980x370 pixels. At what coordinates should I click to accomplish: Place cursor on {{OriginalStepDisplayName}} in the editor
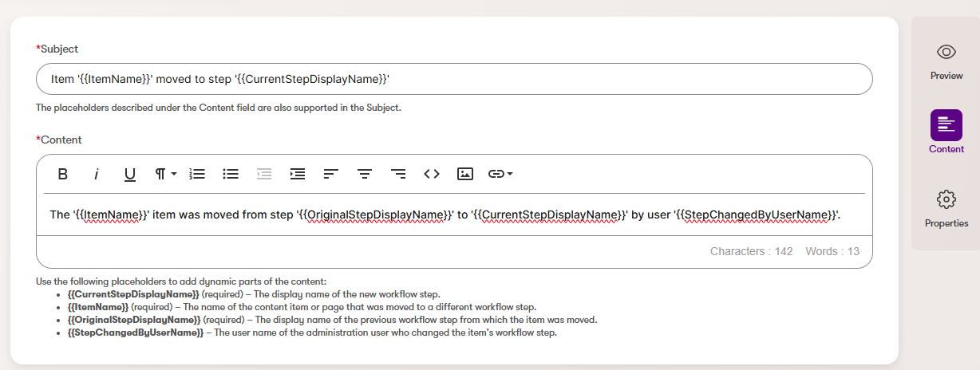tap(377, 215)
